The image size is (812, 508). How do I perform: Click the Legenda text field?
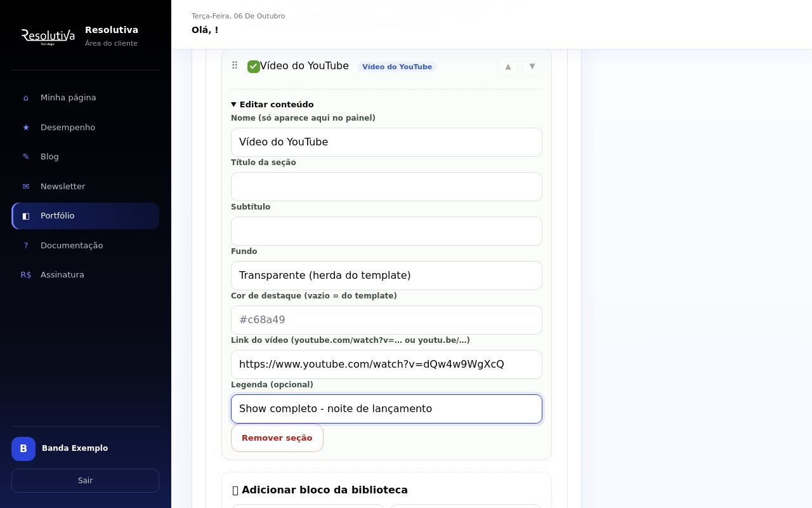386,409
